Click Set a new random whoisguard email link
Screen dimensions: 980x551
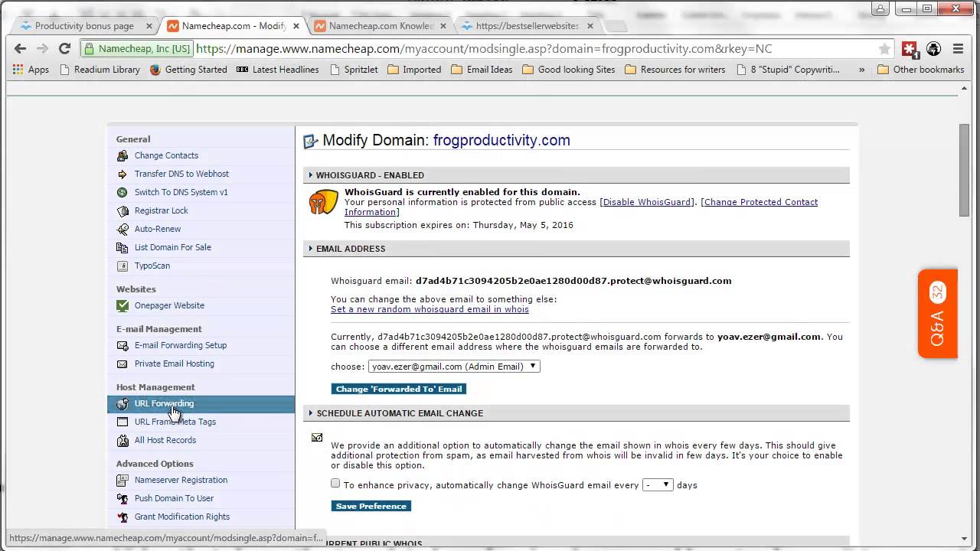pos(430,309)
